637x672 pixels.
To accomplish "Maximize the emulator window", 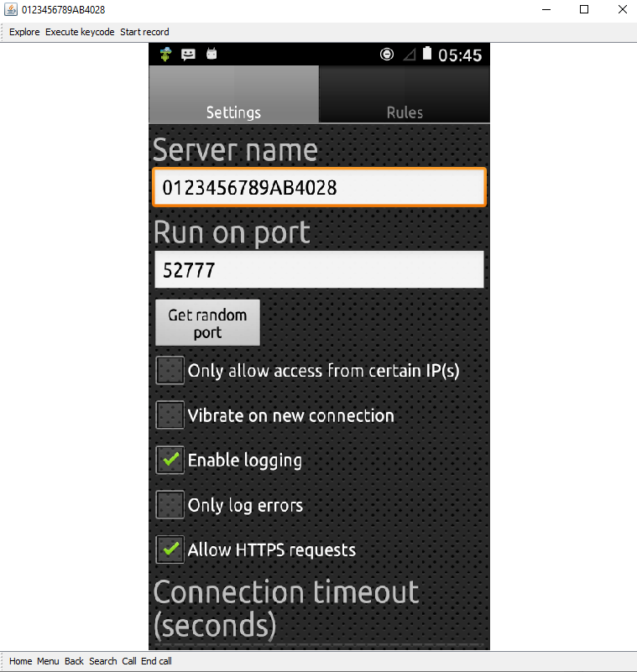I will (x=584, y=9).
